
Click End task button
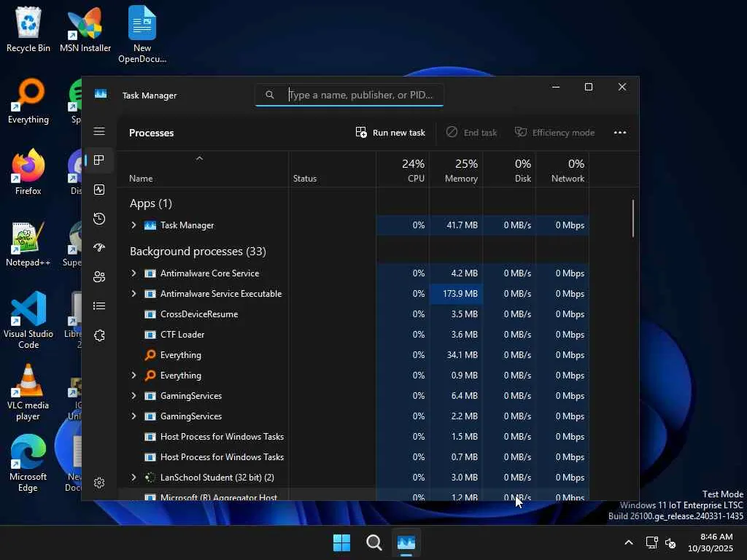[x=472, y=133]
